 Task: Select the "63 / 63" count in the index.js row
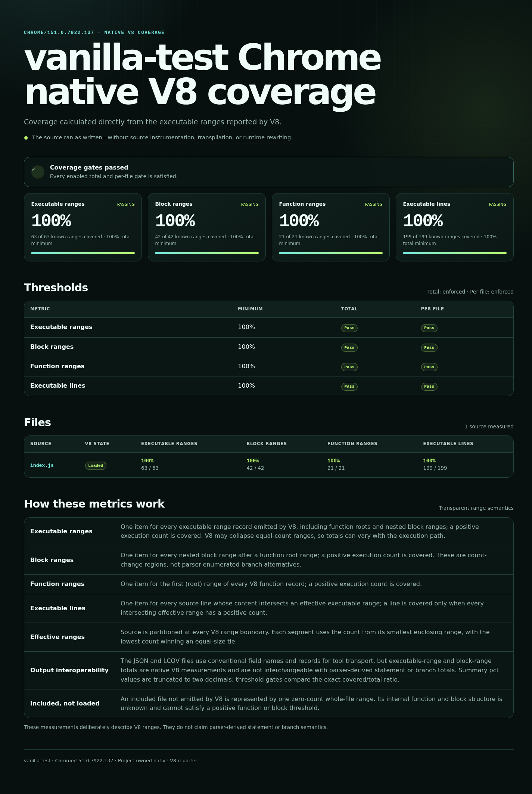pyautogui.click(x=150, y=468)
